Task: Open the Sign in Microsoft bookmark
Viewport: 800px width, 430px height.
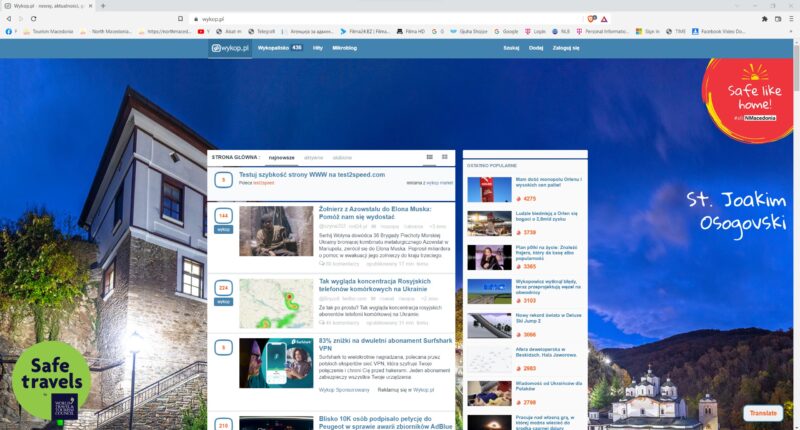Action: [x=647, y=31]
